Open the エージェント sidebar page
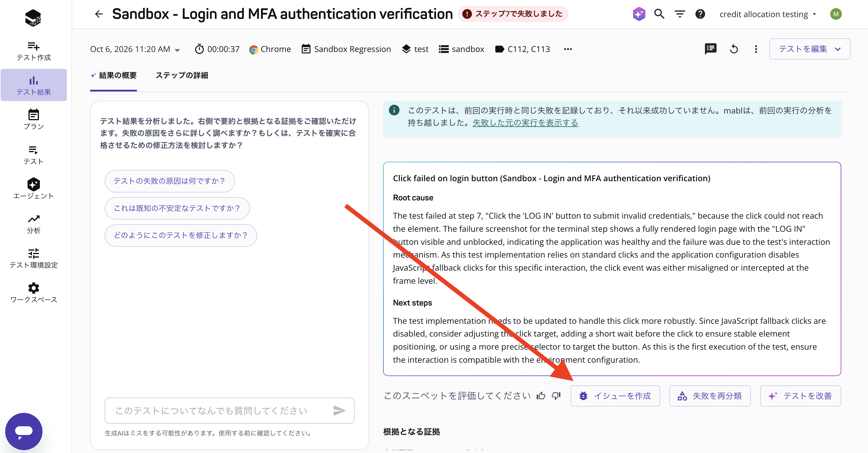Viewport: 868px width, 453px height. [34, 189]
